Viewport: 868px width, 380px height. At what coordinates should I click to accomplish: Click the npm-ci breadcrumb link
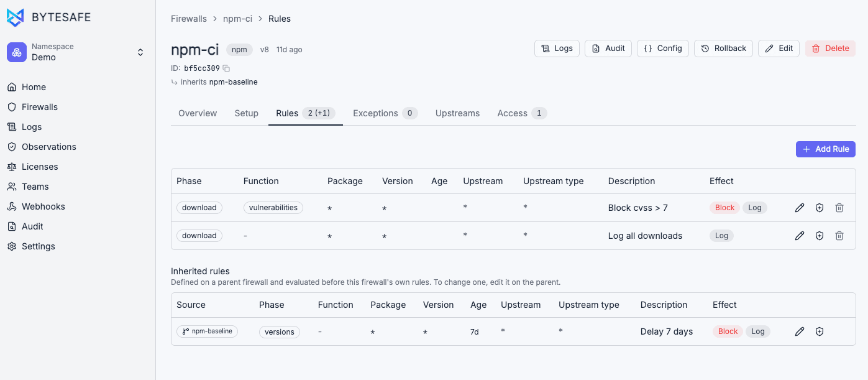(x=237, y=19)
